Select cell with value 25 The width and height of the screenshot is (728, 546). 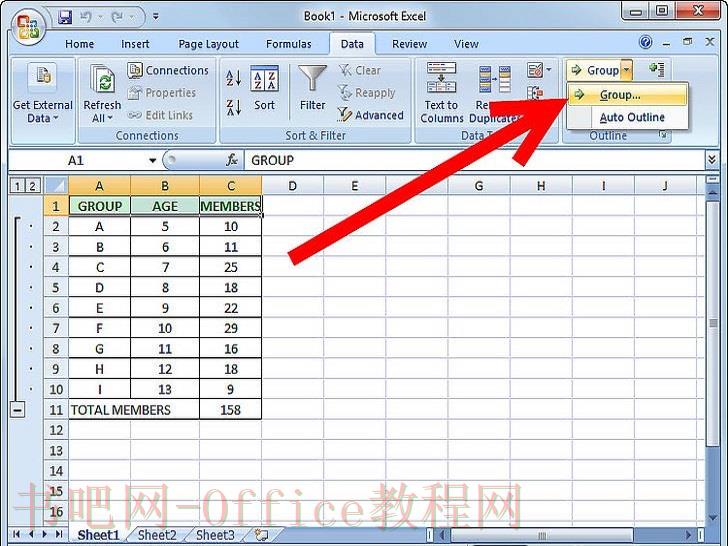[230, 267]
